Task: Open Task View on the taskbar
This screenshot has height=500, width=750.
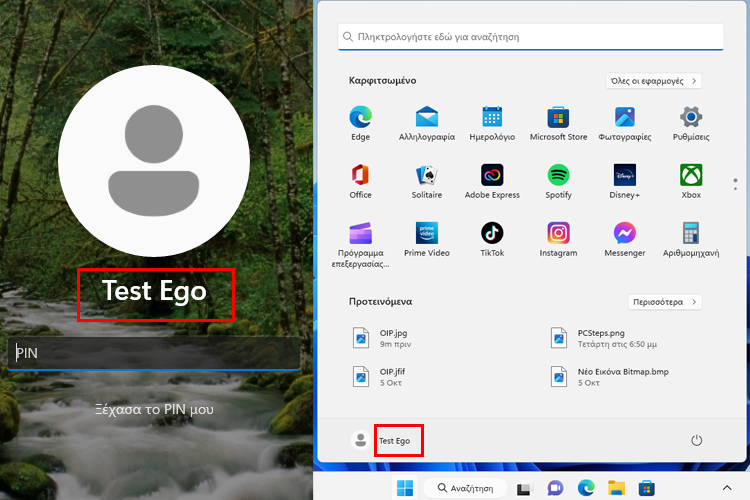Action: [525, 488]
